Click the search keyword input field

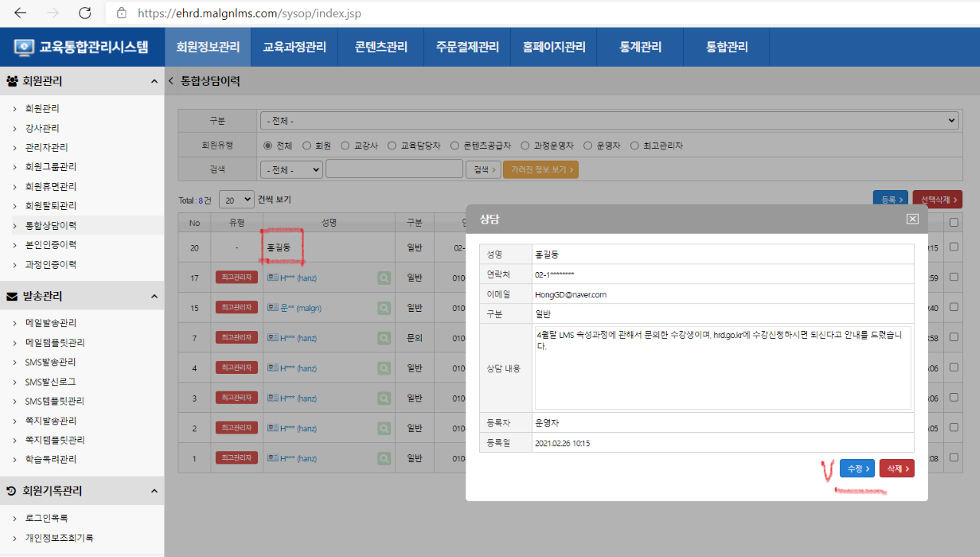(394, 169)
